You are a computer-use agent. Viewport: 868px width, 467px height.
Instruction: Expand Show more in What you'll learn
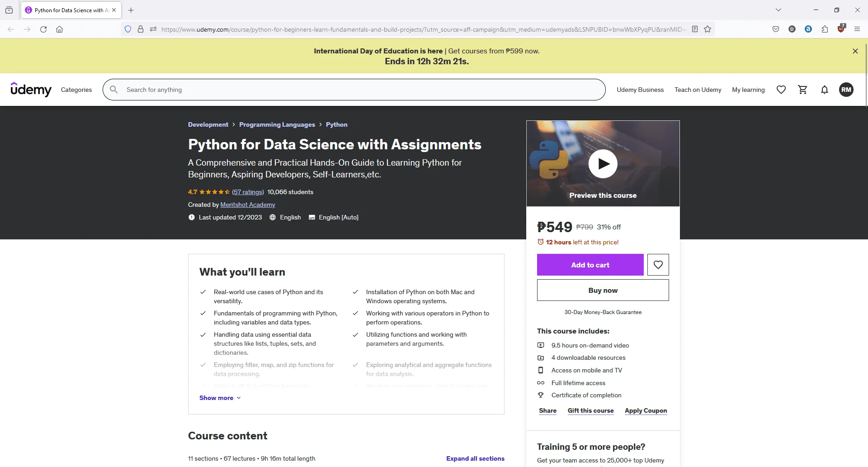click(x=220, y=398)
